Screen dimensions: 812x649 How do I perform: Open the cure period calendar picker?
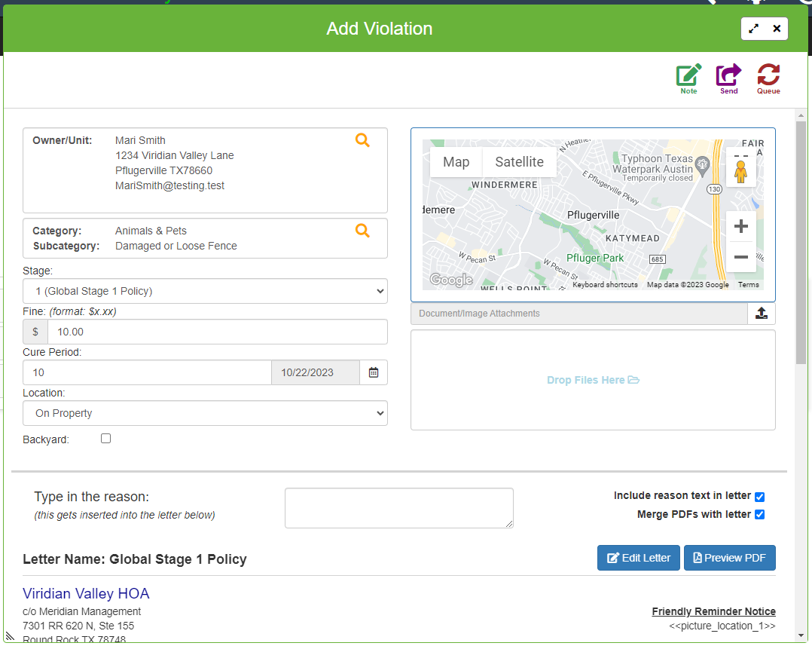[x=374, y=372]
